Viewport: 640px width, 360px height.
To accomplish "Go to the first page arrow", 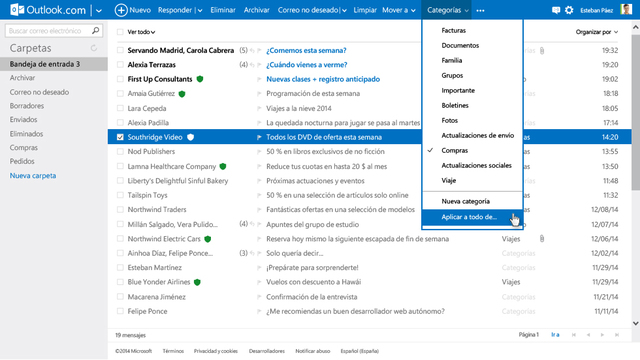I will tap(574, 335).
